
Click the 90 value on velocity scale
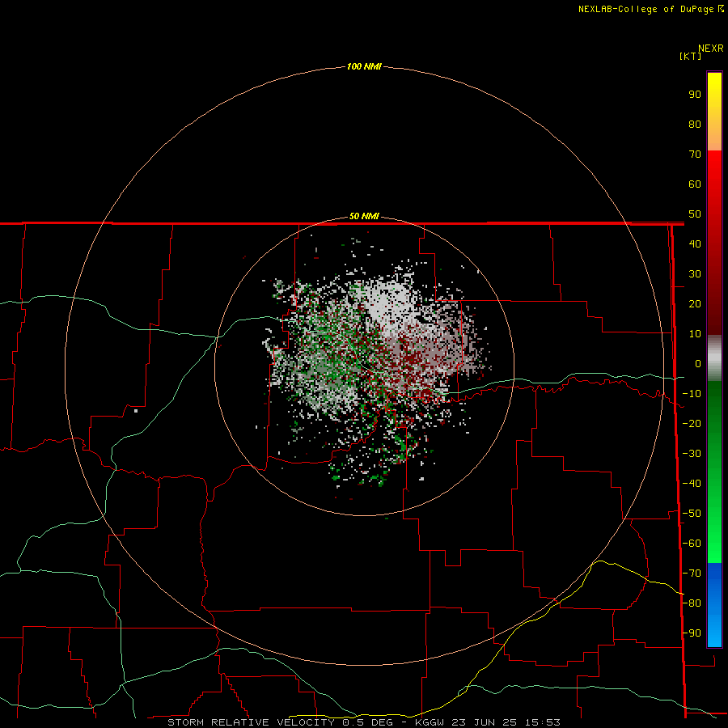(695, 95)
